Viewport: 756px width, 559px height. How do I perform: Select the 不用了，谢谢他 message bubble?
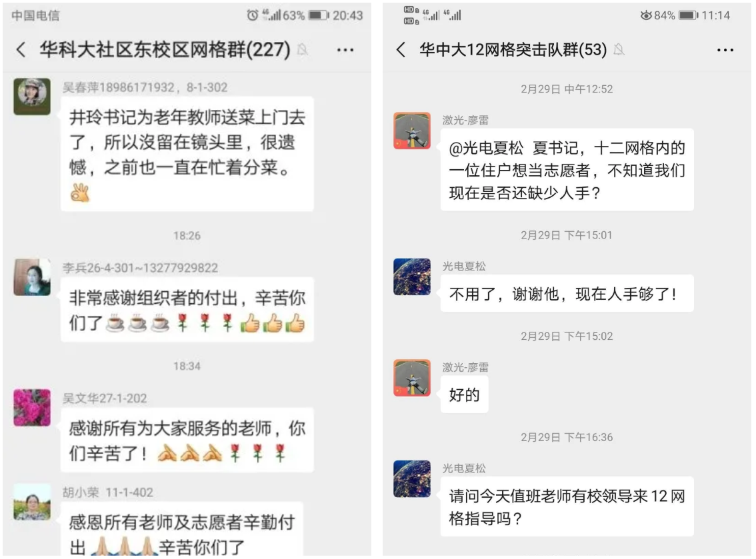(x=567, y=293)
